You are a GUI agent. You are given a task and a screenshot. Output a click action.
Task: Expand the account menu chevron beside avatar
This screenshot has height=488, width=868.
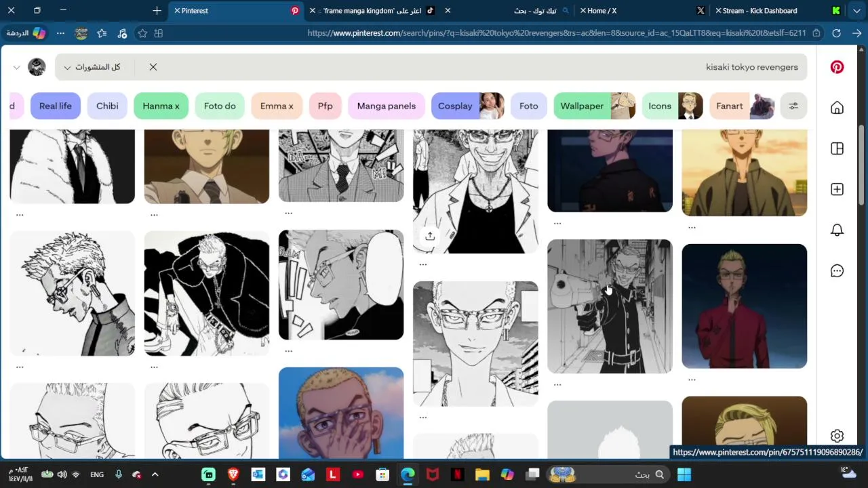pyautogui.click(x=17, y=67)
